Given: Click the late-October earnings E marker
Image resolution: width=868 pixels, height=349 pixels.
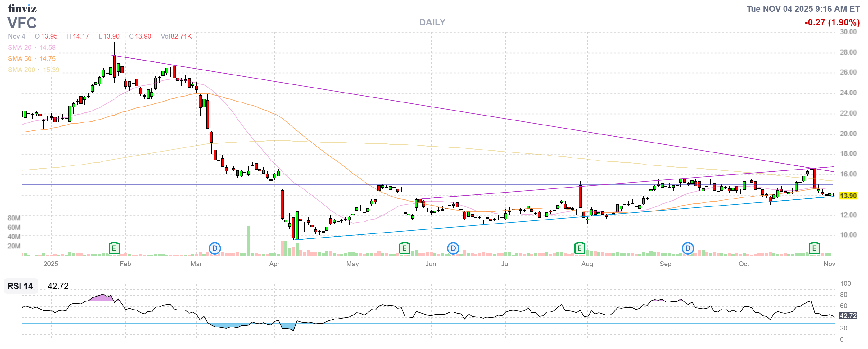Looking at the screenshot, I should tap(814, 249).
